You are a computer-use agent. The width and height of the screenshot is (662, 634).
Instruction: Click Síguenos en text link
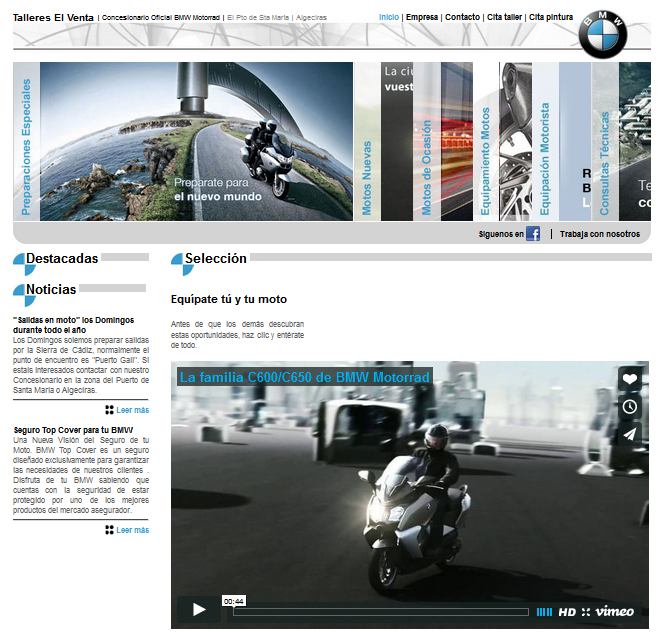point(501,234)
